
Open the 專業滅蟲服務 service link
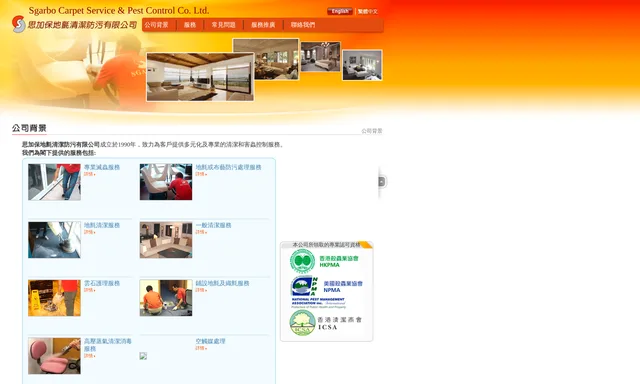pyautogui.click(x=102, y=167)
